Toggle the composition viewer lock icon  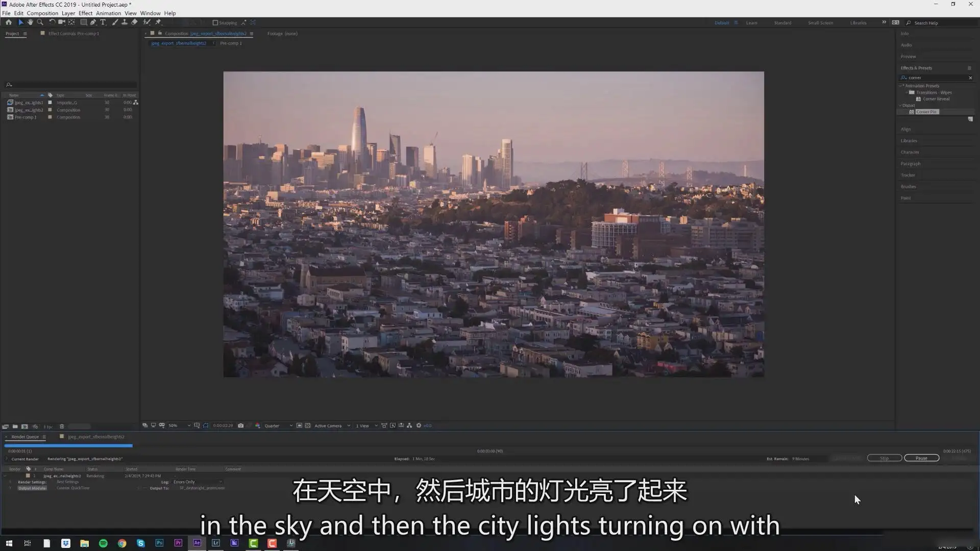160,33
